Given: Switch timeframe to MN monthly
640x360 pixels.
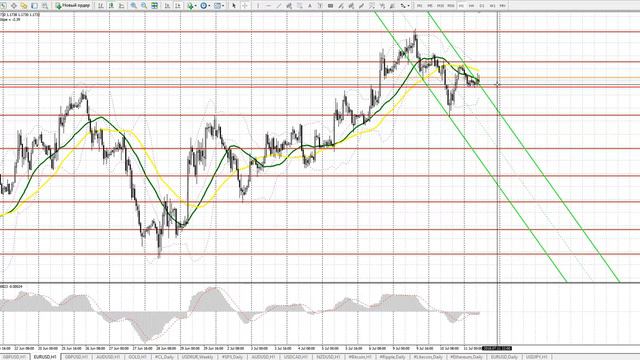Looking at the screenshot, I should click(x=502, y=6).
